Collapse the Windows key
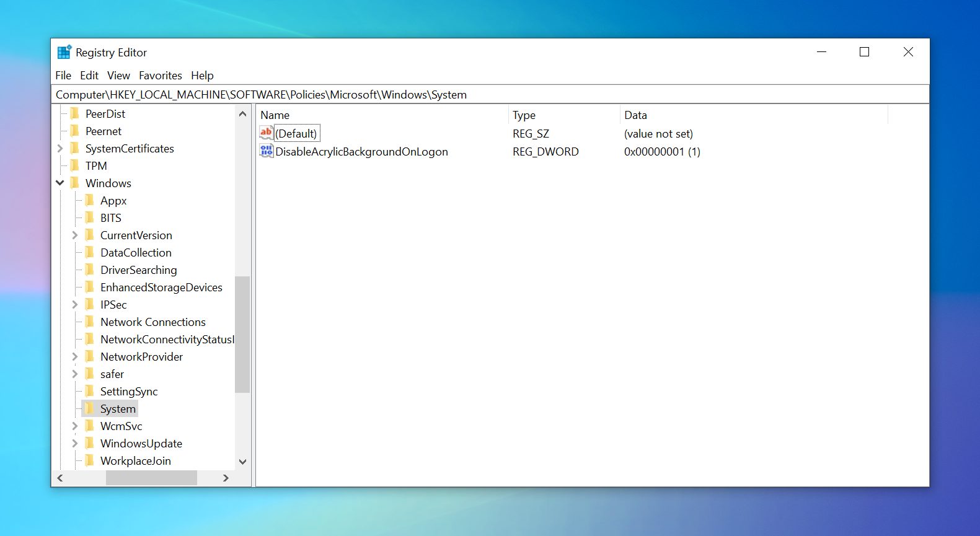 tap(60, 183)
